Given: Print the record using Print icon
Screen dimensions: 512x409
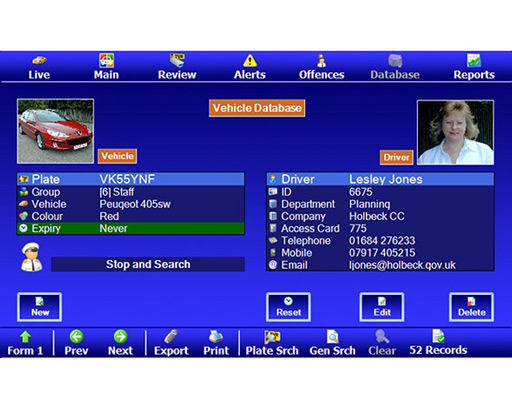Looking at the screenshot, I should click(x=216, y=337).
